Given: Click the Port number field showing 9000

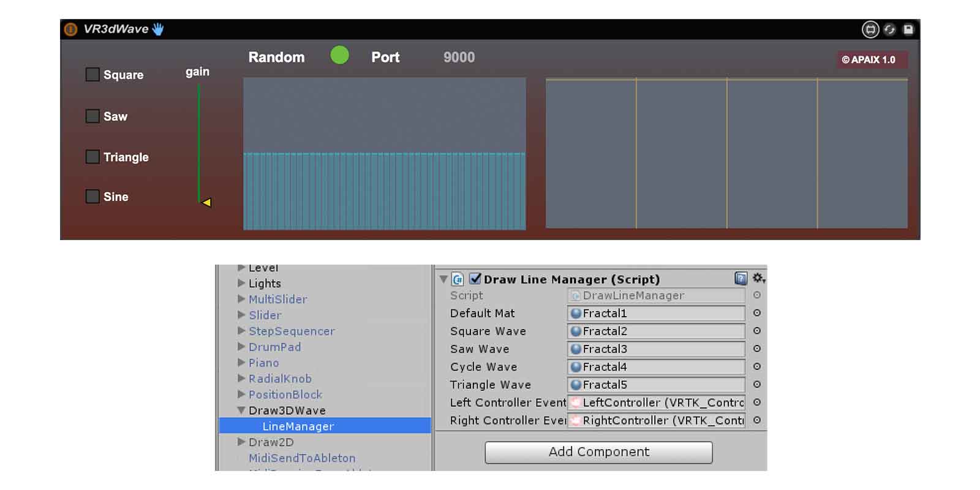Looking at the screenshot, I should point(459,57).
